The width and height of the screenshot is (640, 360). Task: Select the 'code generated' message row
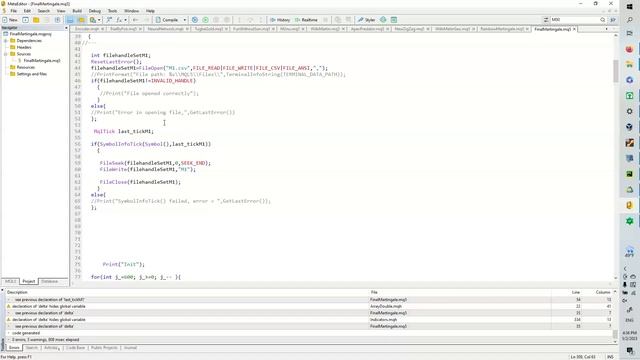(x=308, y=333)
